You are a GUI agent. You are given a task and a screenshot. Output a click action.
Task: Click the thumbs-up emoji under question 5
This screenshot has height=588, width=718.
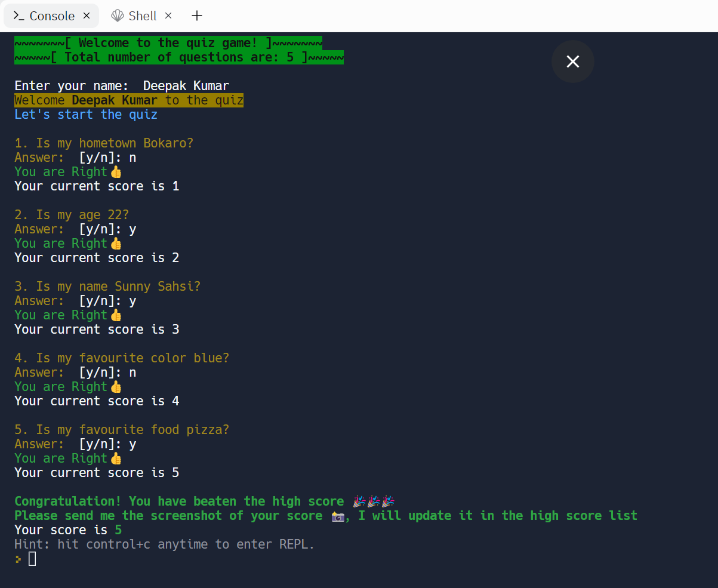116,458
